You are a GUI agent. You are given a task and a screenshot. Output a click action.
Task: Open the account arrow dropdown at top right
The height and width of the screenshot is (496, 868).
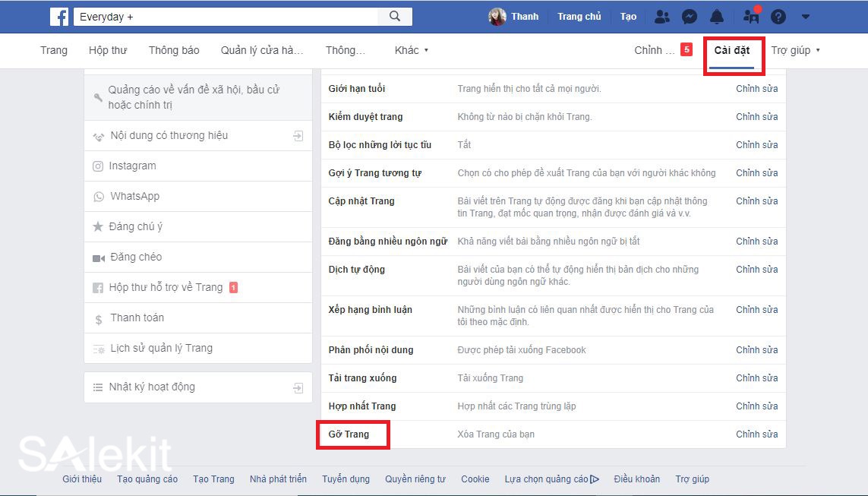[x=806, y=16]
